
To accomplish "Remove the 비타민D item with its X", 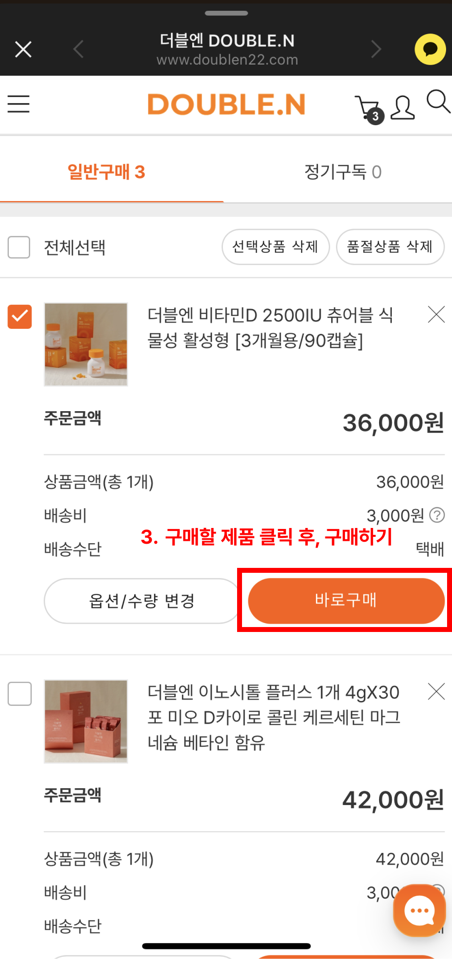I will [x=436, y=315].
